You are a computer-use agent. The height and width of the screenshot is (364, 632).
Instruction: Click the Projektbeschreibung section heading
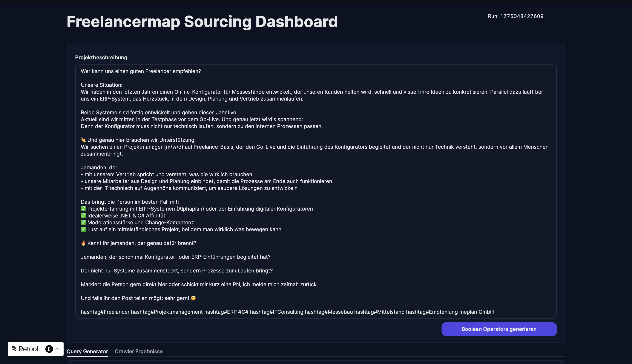coord(101,58)
